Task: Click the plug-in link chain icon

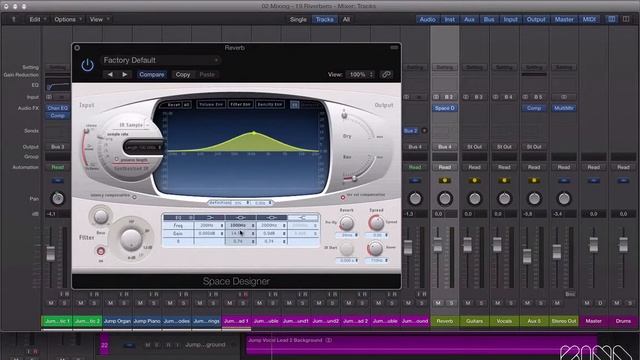Action: (386, 74)
